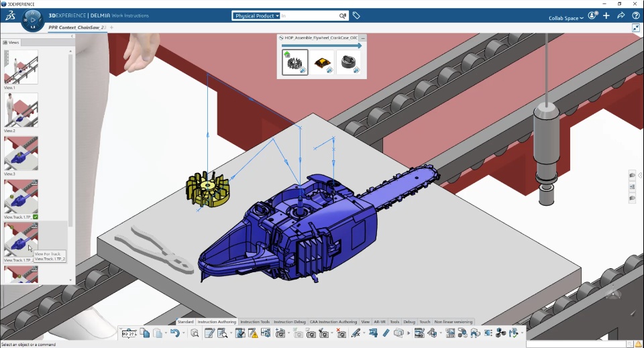Screen dimensions: 644x348
Task: Open the user profile notifications icon
Action: pyautogui.click(x=592, y=15)
